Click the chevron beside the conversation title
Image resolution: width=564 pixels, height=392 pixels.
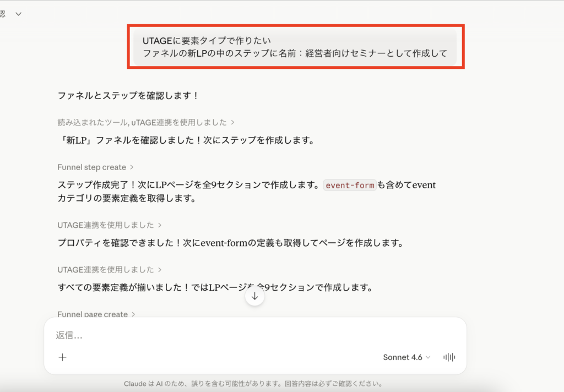point(19,13)
